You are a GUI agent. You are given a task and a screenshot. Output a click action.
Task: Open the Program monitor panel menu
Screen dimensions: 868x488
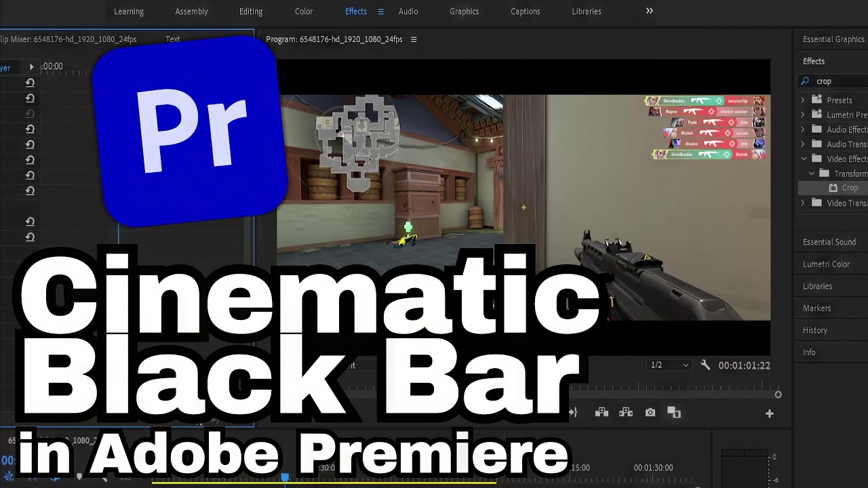pyautogui.click(x=414, y=39)
